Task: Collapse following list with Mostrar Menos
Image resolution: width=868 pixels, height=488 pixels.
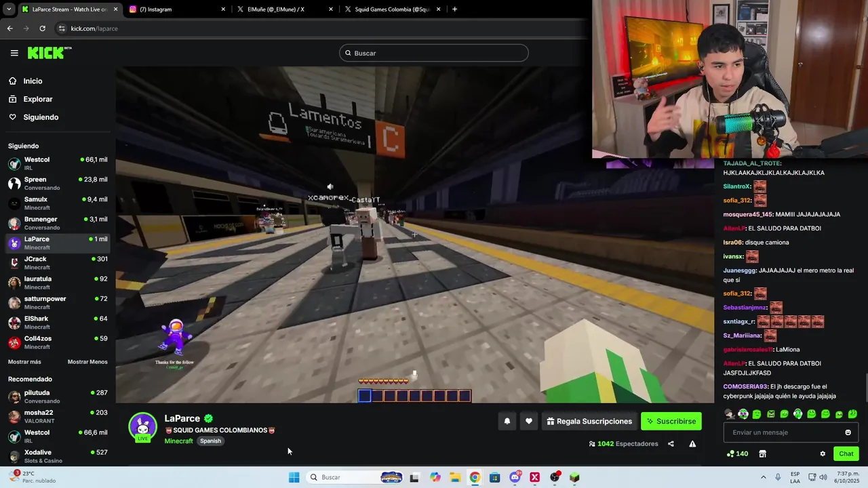Action: 87,362
